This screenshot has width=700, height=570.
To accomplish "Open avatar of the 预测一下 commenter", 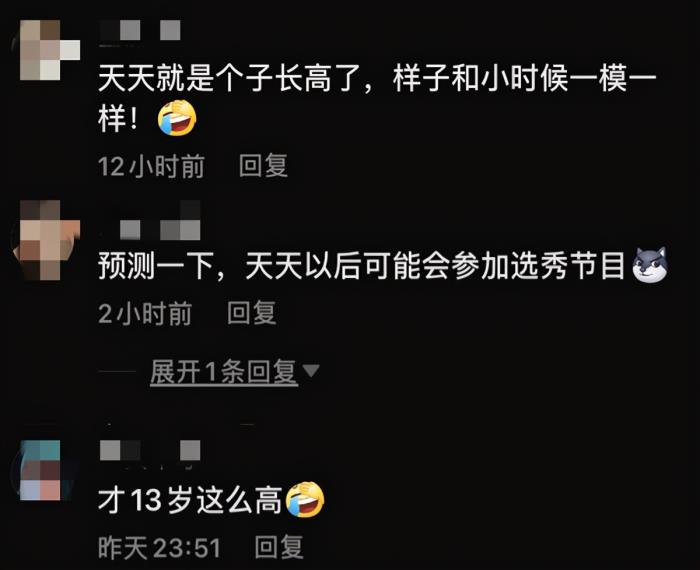I will (47, 240).
